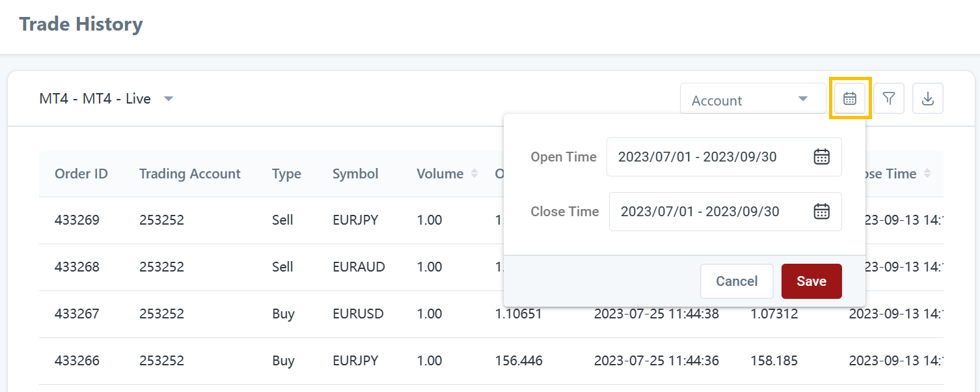Click the Type column header
Screen dimensions: 980x392
click(286, 174)
